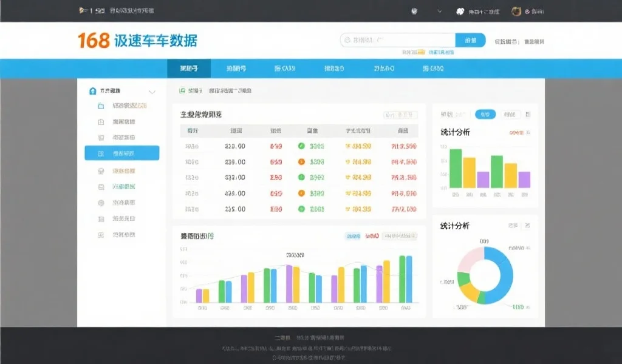Click the last icon at the sidebar bottom

click(x=101, y=235)
